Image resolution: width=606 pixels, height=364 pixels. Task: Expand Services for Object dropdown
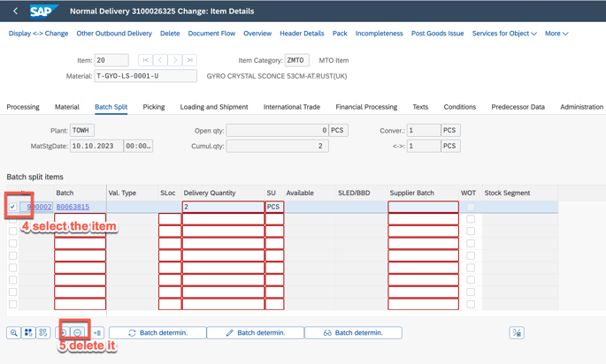pyautogui.click(x=504, y=34)
